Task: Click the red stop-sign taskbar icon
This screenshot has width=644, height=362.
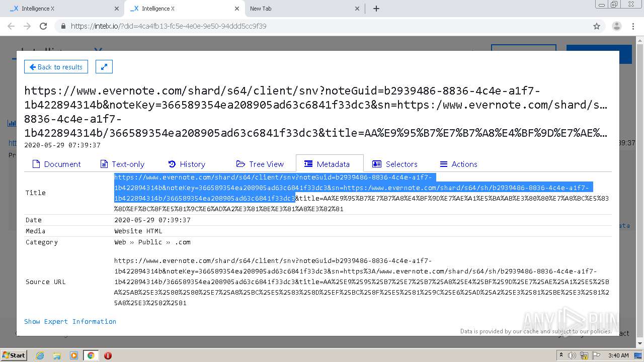Action: tap(108, 355)
